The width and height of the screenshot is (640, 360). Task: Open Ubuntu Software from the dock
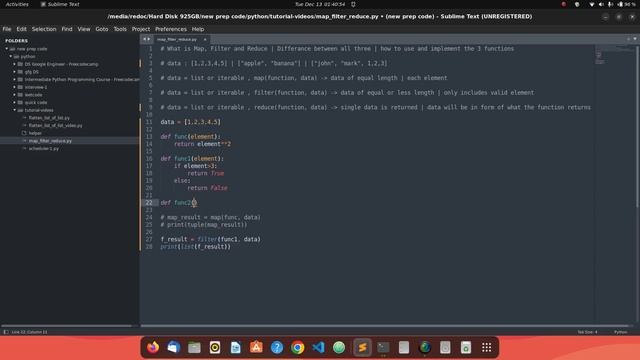[x=256, y=347]
